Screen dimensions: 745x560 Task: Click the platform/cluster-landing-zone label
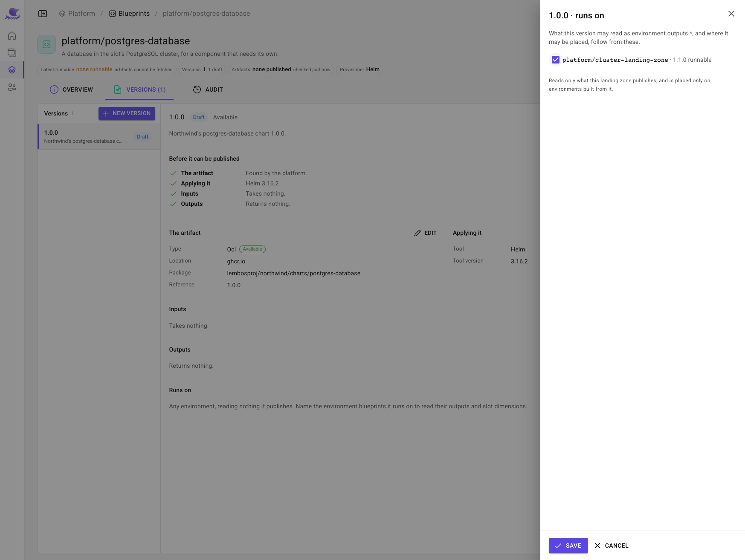pyautogui.click(x=615, y=60)
